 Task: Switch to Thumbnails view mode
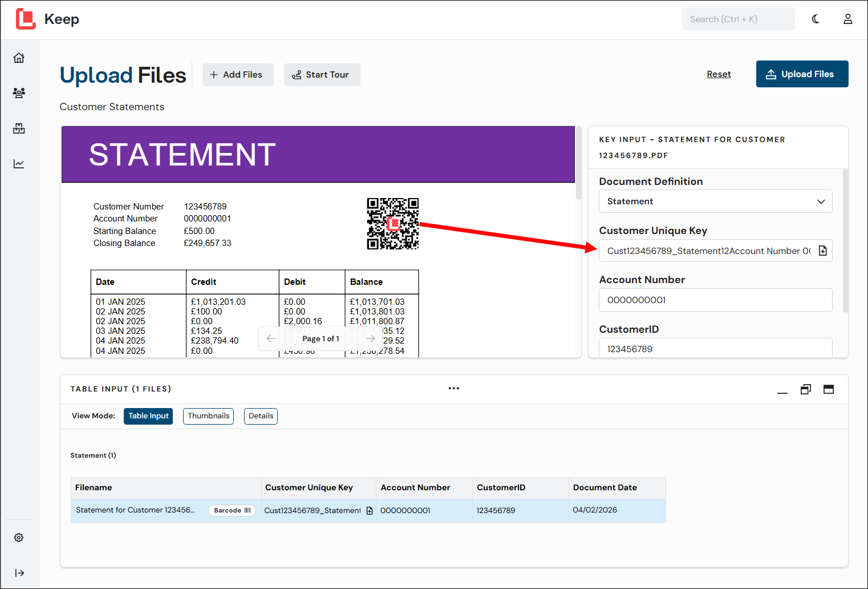(x=209, y=416)
